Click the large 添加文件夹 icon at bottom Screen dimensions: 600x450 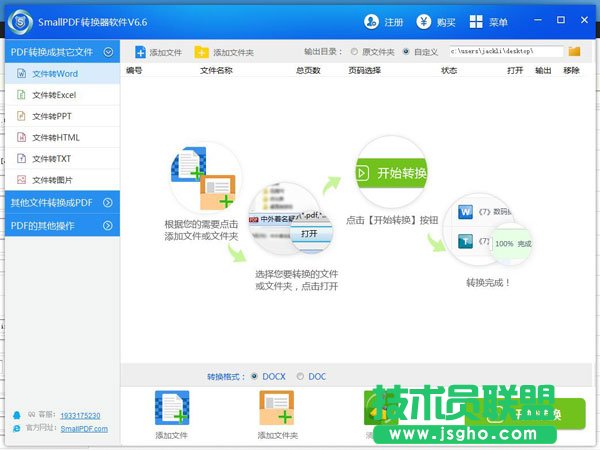coord(277,408)
